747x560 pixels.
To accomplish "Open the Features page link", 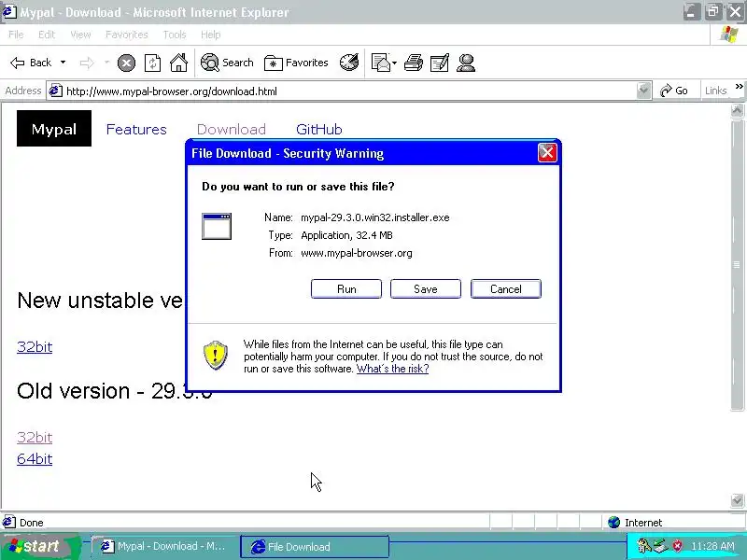I will point(136,129).
